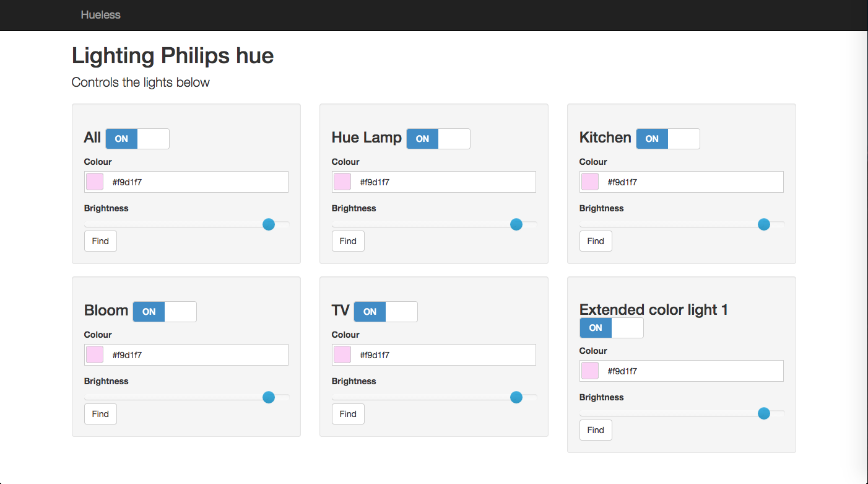Viewport: 868px width, 484px height.
Task: Click Extended color light 1 hex field
Action: click(682, 371)
